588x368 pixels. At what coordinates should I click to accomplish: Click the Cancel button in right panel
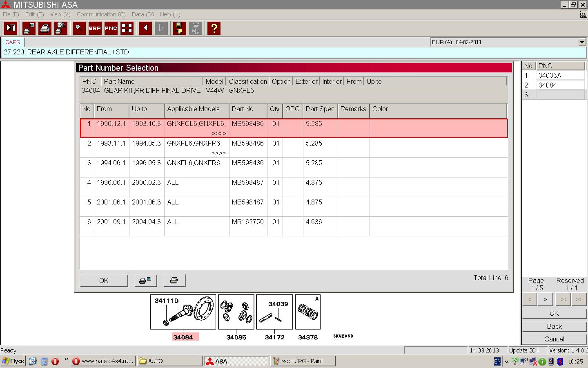click(554, 339)
